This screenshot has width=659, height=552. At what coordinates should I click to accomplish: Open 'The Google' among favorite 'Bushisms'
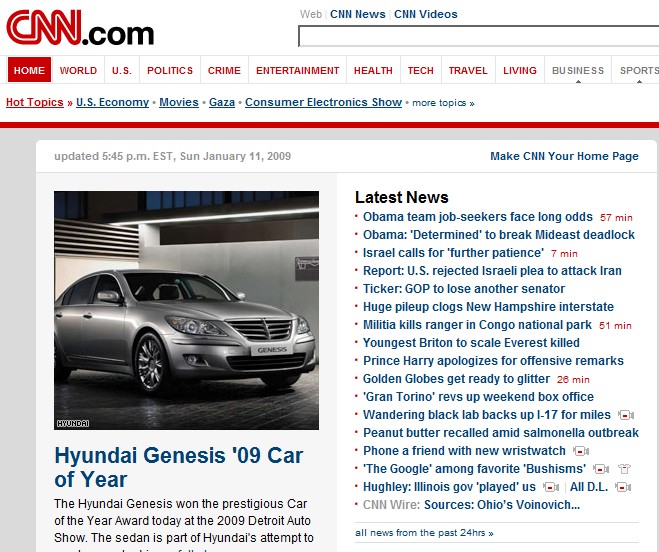(474, 469)
